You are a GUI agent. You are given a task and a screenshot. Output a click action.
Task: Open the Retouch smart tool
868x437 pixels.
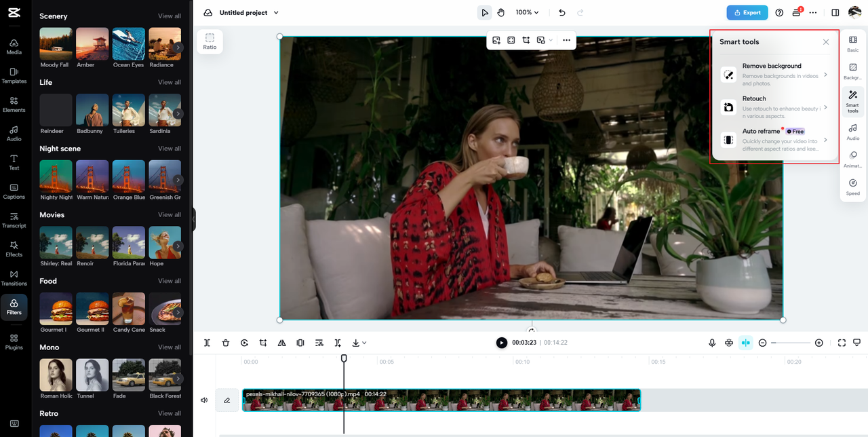[x=774, y=107]
